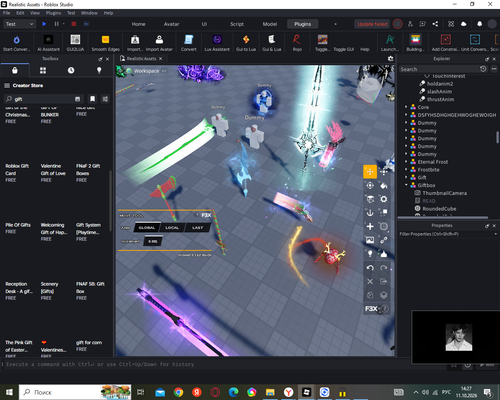
Task: Click the Import Avatar plugin icon
Action: coord(159,40)
